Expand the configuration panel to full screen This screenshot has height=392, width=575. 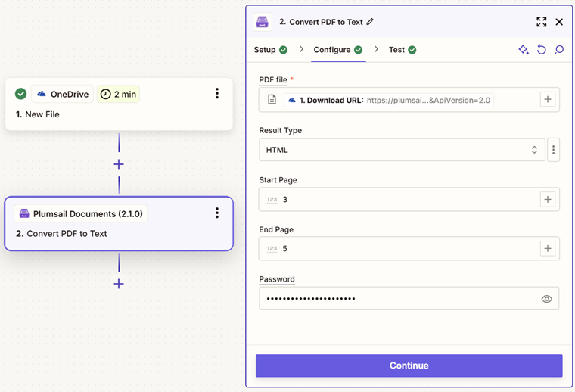click(x=541, y=22)
